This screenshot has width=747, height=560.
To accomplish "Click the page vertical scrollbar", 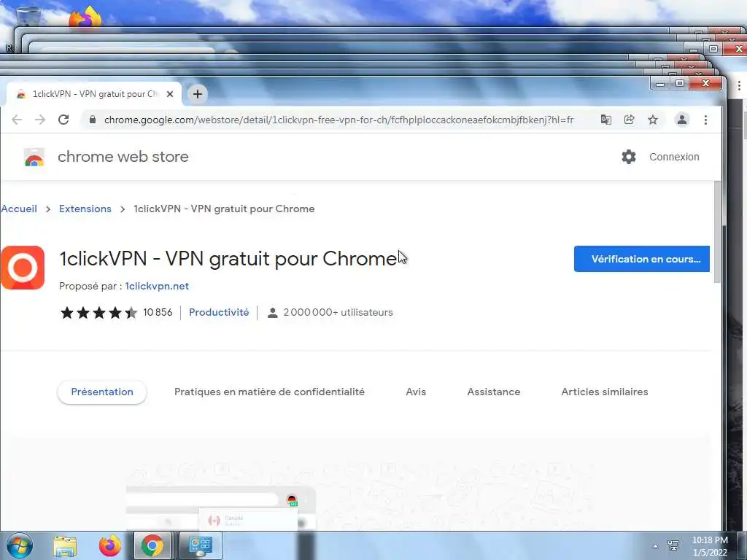I will point(717,233).
